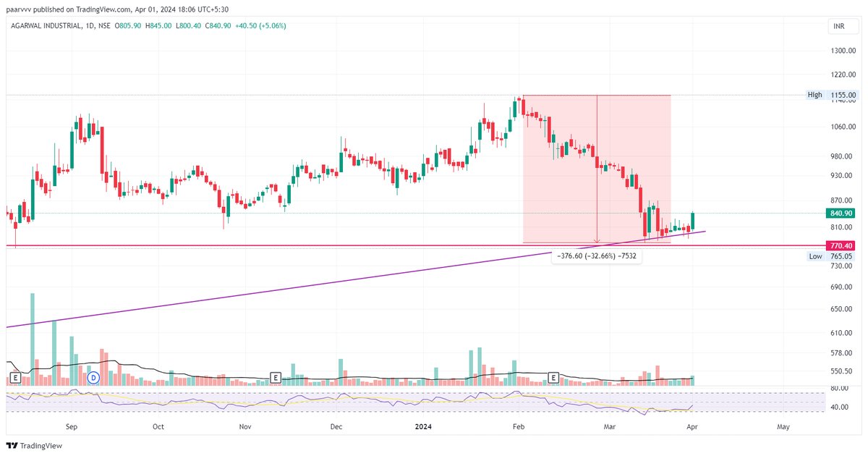
Task: Click the latest green candle near April
Action: 693,221
